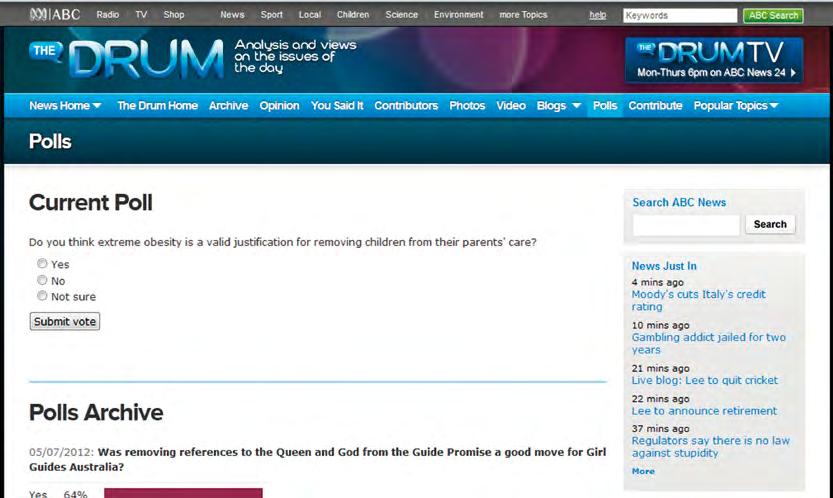Screen dimensions: 833x498
Task: Click Environment in the ABC top bar
Action: click(458, 15)
